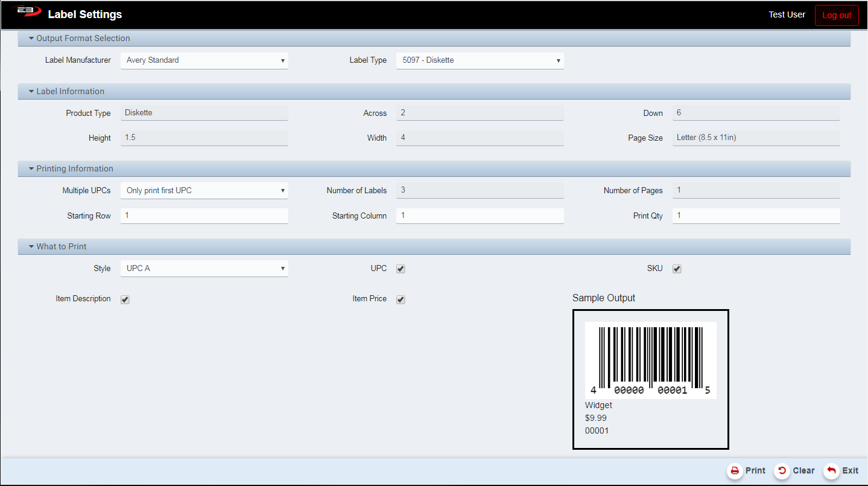Click the Clear undo-arrow icon
868x486 pixels.
point(782,471)
